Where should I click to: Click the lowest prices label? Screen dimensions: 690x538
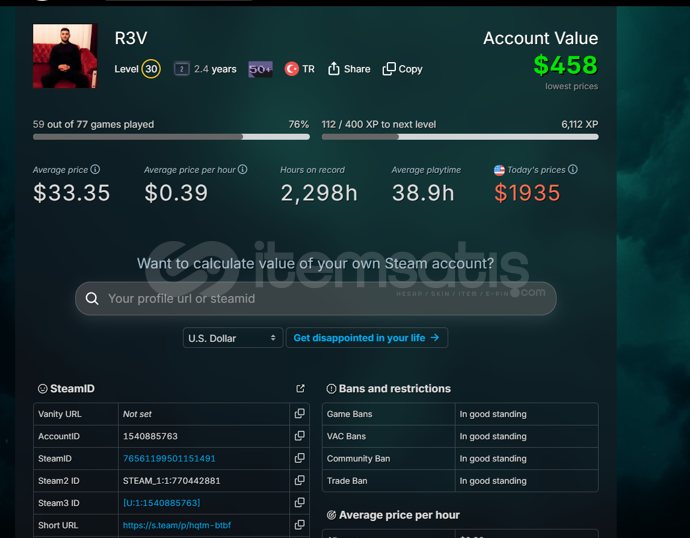(x=571, y=86)
